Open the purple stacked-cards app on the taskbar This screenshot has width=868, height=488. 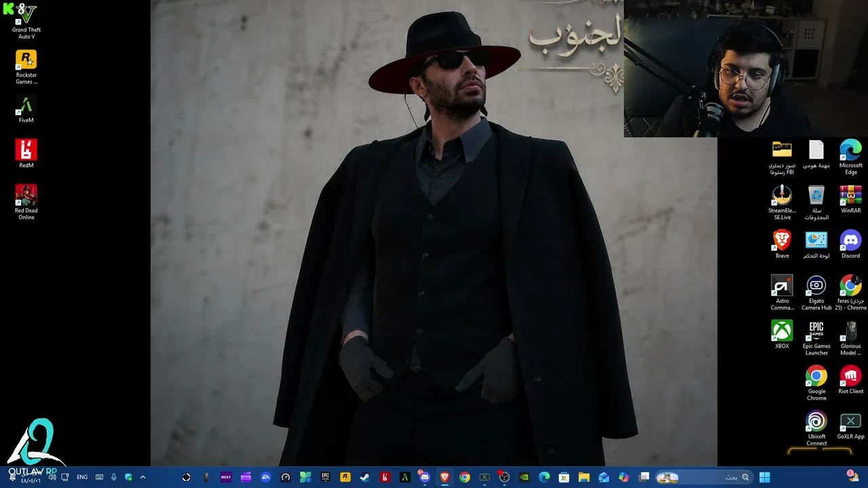pyautogui.click(x=245, y=477)
